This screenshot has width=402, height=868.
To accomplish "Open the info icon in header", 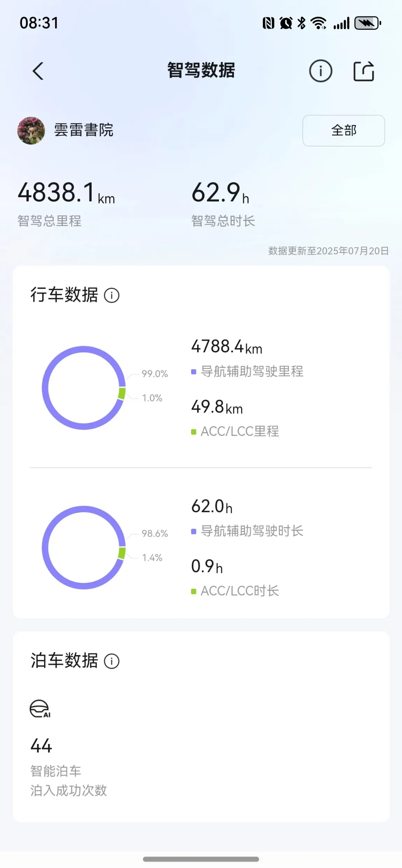I will (x=320, y=71).
